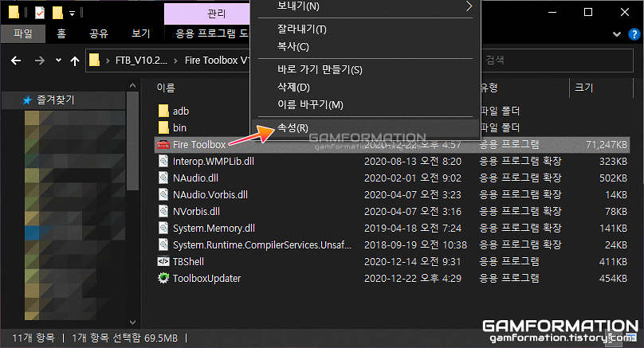Screen dimensions: 644x348
Task: Click 1개 항목 선택함 69.5MB status
Action: (x=124, y=338)
